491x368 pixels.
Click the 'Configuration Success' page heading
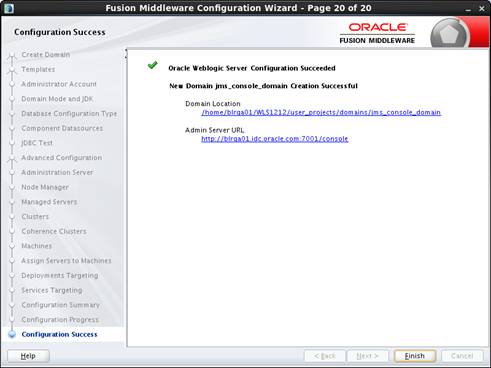click(60, 32)
